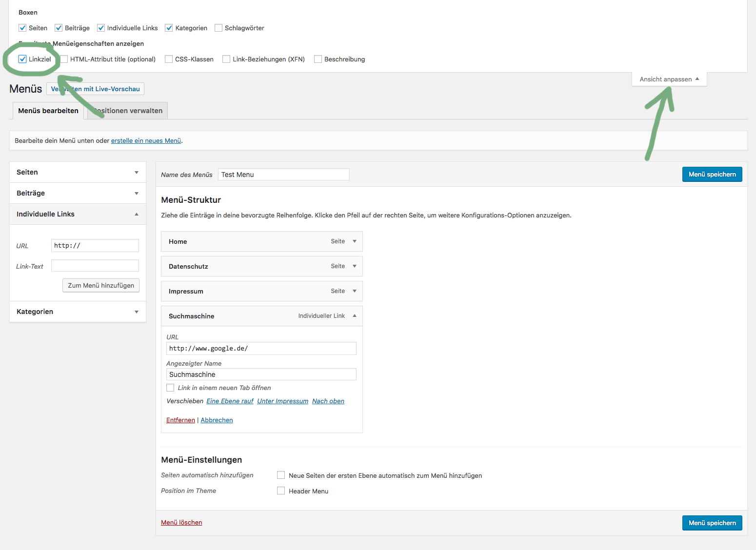Edit the Angezeigter Name field

click(x=261, y=374)
